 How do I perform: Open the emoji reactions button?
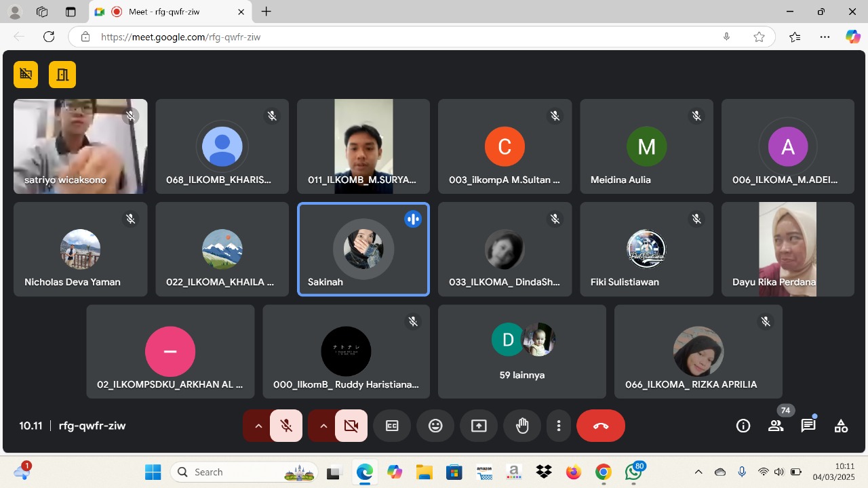(x=435, y=426)
